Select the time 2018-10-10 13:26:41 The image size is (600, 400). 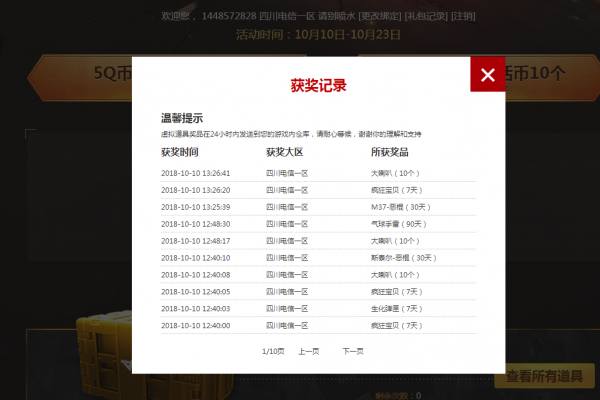point(196,173)
